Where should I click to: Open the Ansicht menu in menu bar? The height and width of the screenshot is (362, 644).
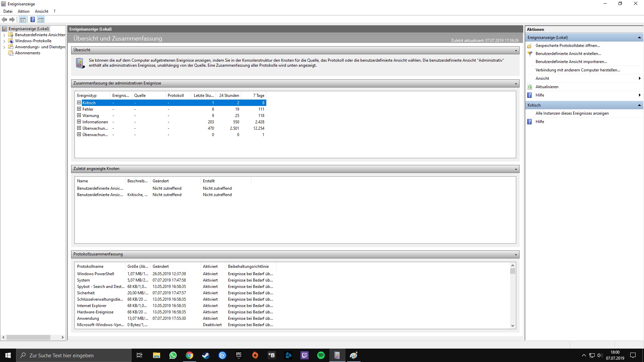[42, 11]
